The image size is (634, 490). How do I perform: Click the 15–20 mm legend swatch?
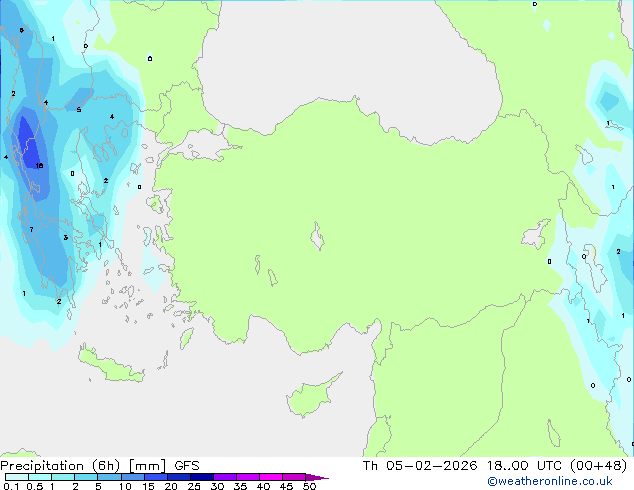(x=156, y=477)
